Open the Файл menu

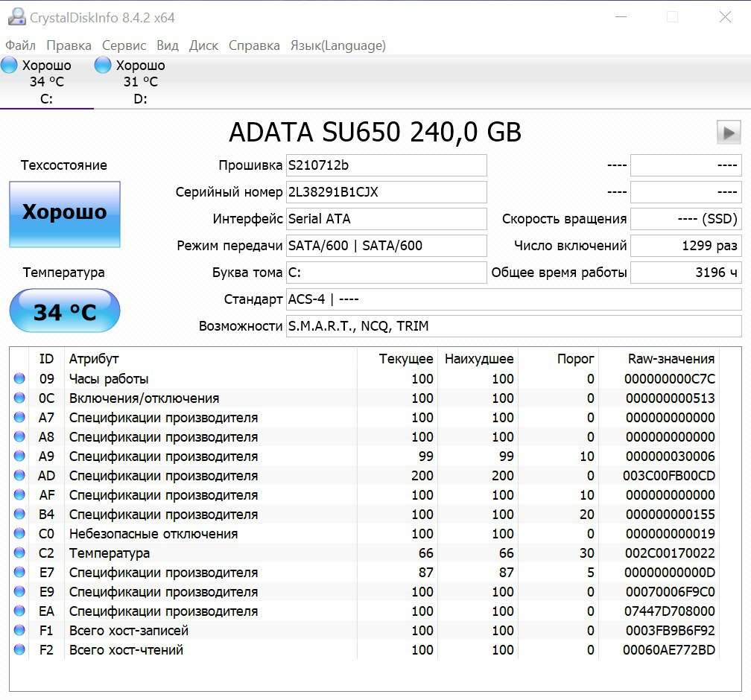coord(20,45)
